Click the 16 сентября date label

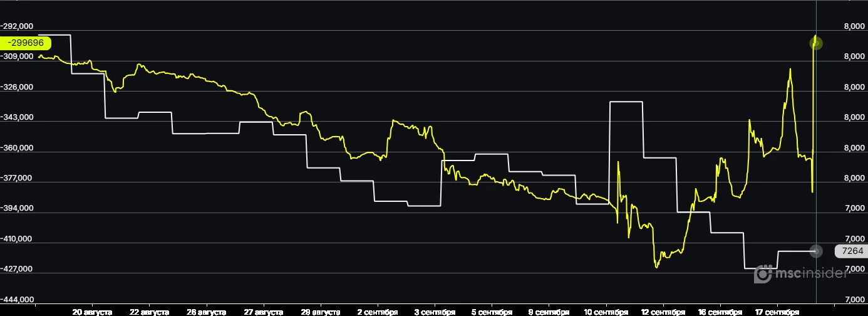[x=720, y=312]
